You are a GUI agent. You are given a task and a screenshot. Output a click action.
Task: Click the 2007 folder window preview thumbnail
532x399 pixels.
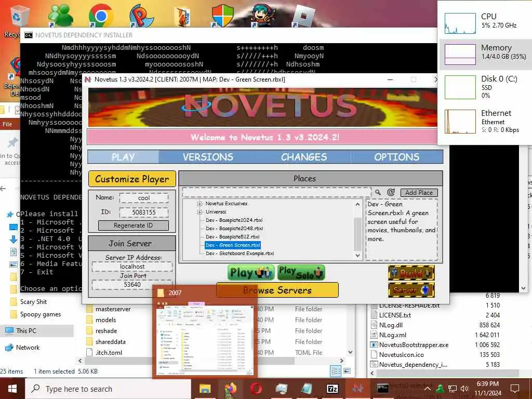205,340
